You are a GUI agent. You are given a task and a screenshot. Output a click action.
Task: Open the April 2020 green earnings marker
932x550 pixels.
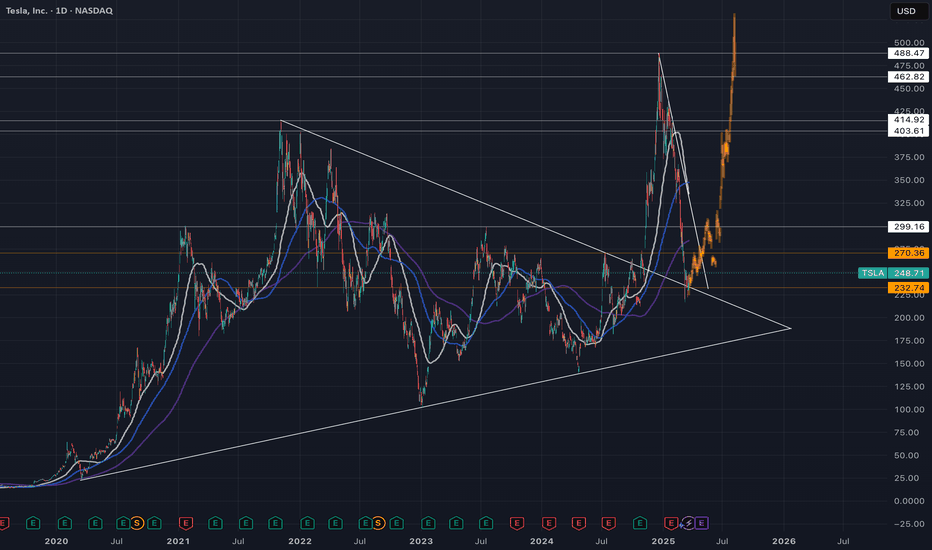point(95,523)
